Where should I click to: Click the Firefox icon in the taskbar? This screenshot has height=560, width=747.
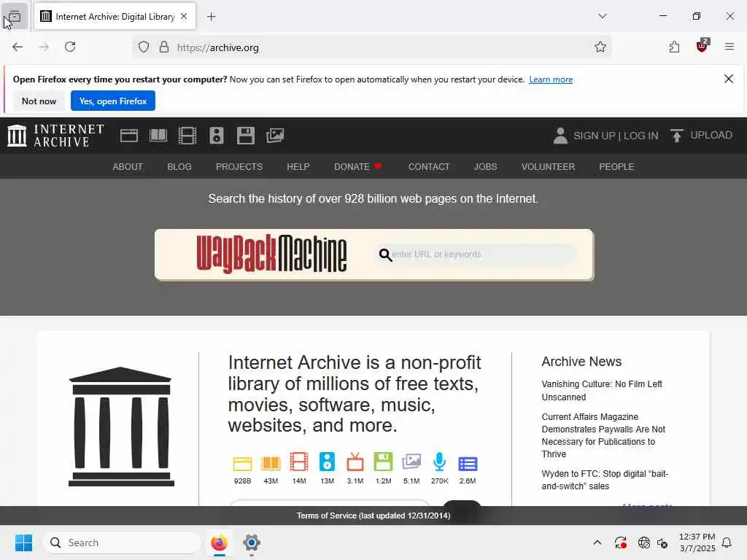219,542
